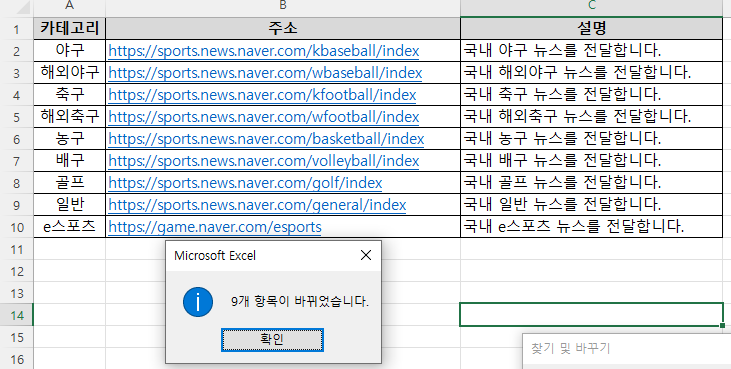Close the Microsoft Excel message dialog
This screenshot has height=369, width=731.
click(x=366, y=255)
